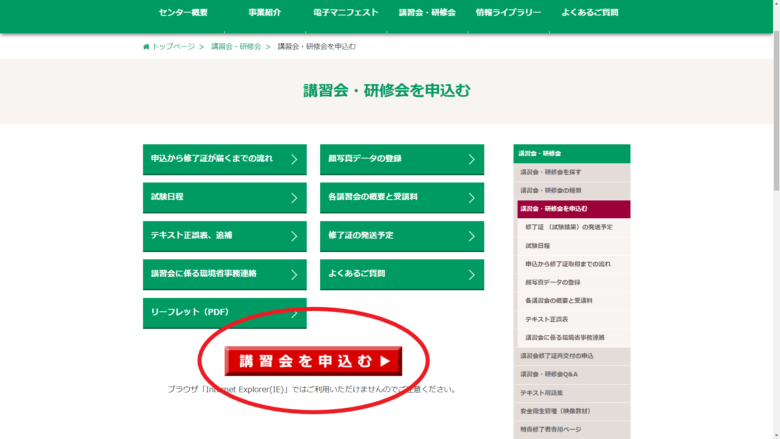Viewport: 780px width, 439px height.
Task: Click chevron on 各講習会の概要と受講料 tile
Action: (x=471, y=198)
